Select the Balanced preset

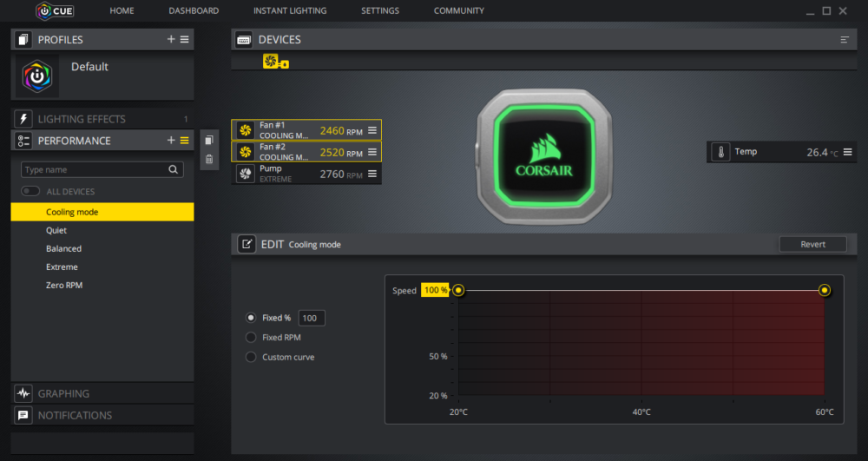click(102, 248)
